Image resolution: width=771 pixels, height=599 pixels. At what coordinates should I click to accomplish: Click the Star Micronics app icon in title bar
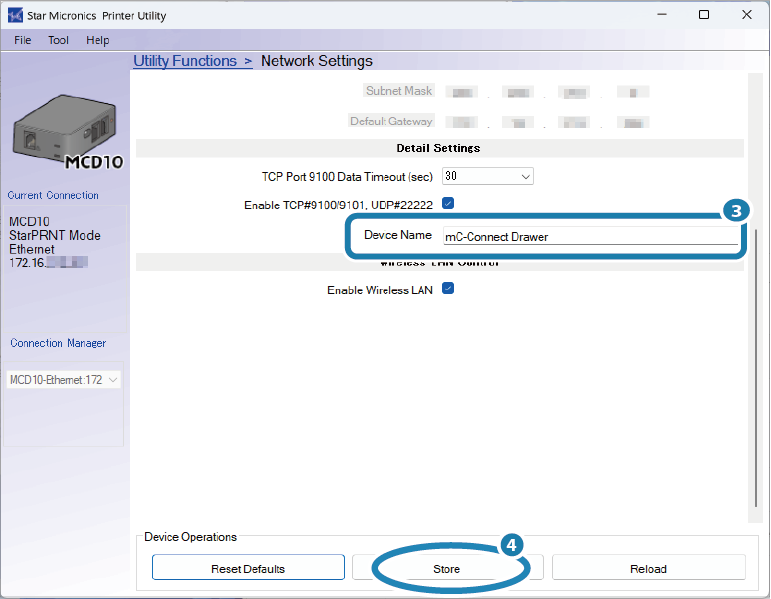click(14, 16)
